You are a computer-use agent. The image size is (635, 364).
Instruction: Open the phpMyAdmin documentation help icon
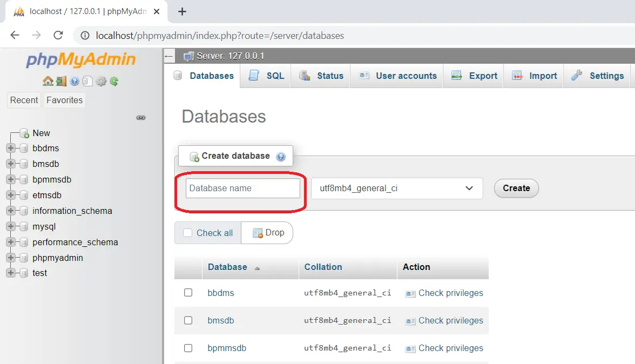click(75, 82)
